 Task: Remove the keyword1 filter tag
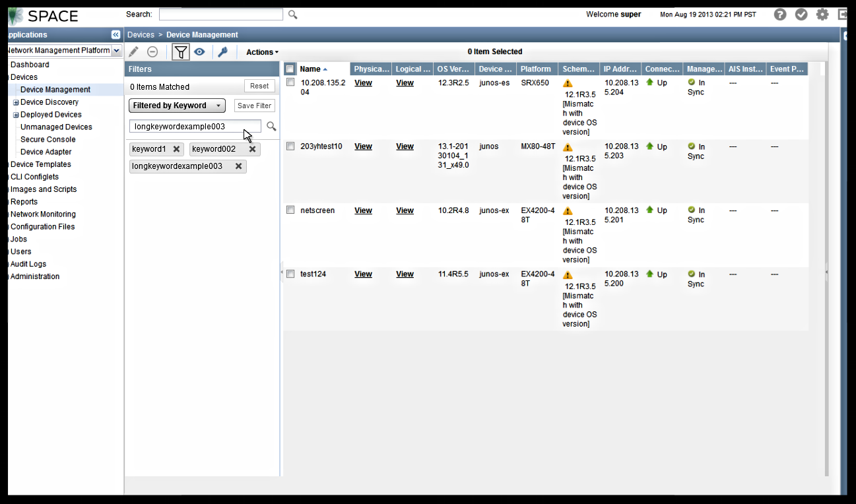click(x=176, y=149)
